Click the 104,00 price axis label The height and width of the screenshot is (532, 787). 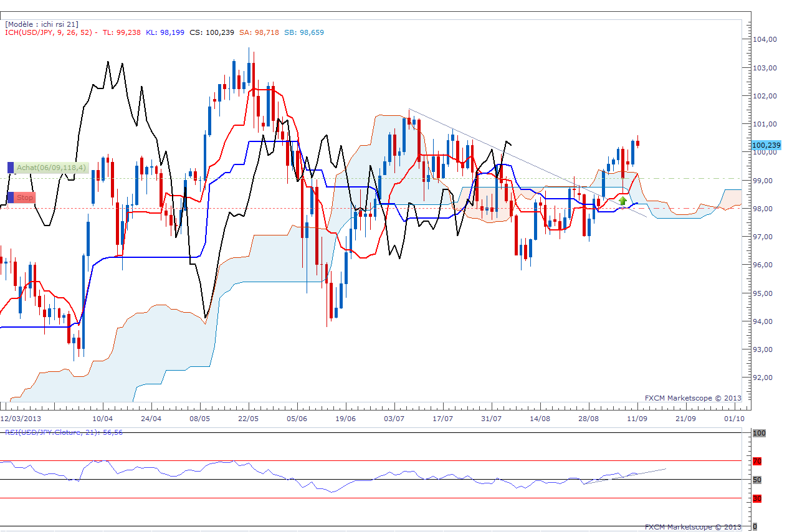coord(766,39)
